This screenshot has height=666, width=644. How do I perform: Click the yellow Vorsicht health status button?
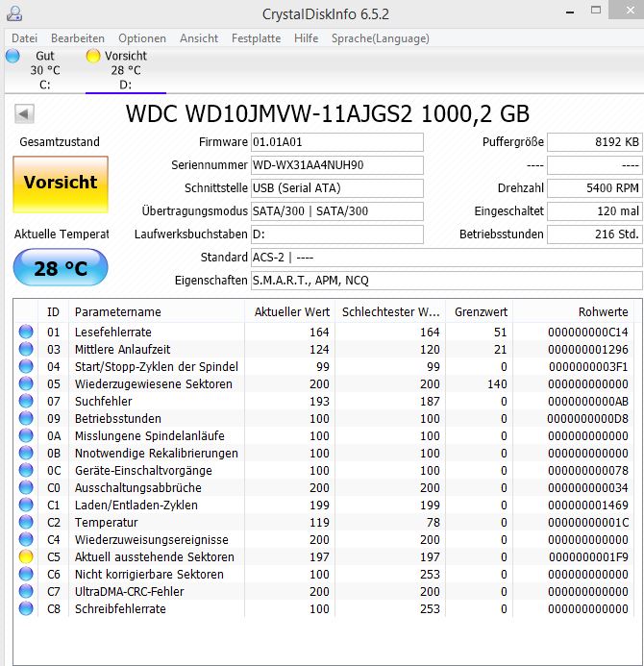point(61,184)
